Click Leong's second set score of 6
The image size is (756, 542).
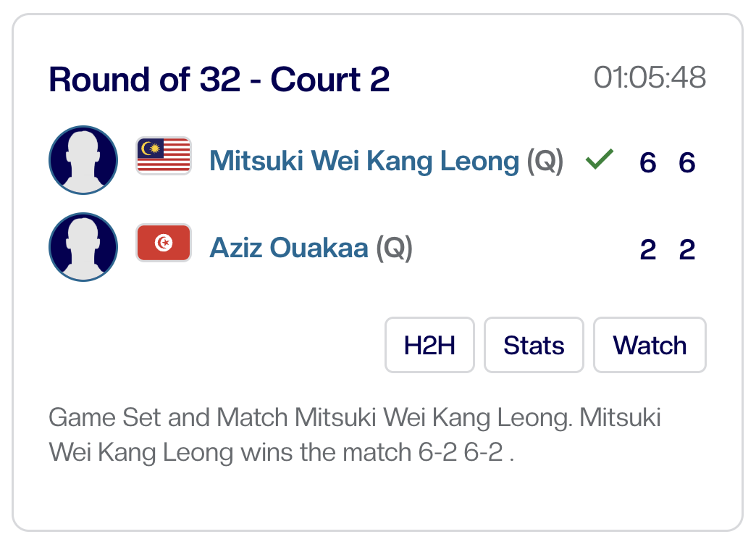(686, 162)
